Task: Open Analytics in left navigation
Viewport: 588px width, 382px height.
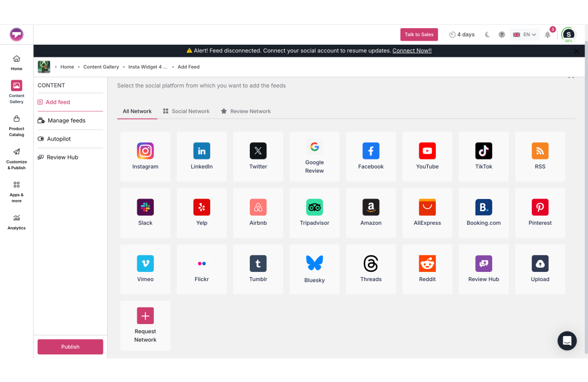Action: click(17, 222)
